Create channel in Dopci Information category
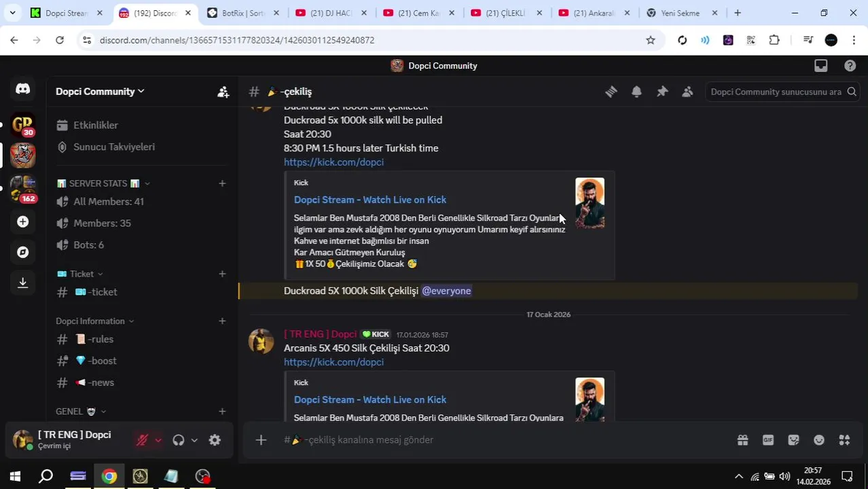 [222, 321]
